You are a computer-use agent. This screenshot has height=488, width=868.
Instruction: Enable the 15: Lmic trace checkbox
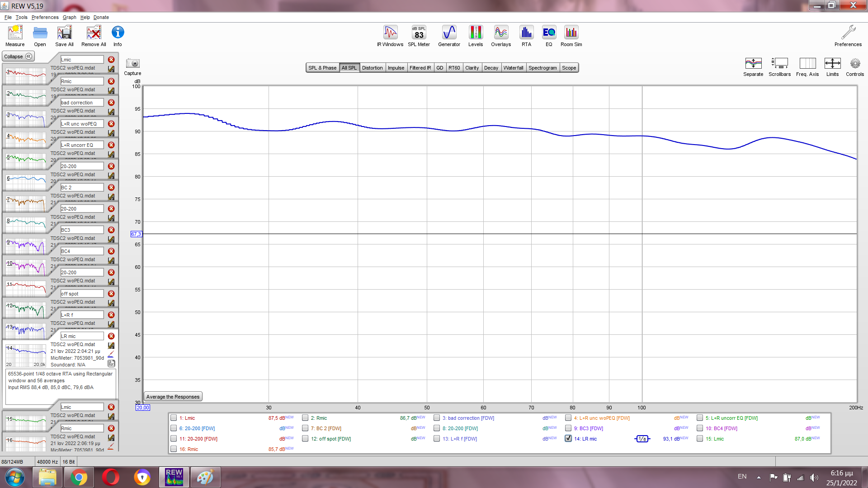[x=700, y=439]
